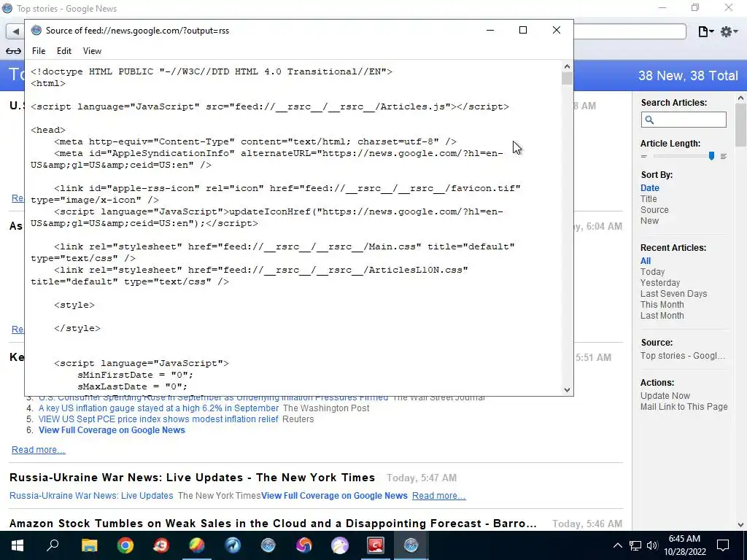This screenshot has height=560, width=747.
Task: Open View Full Coverage on Google News item 6
Action: (112, 430)
